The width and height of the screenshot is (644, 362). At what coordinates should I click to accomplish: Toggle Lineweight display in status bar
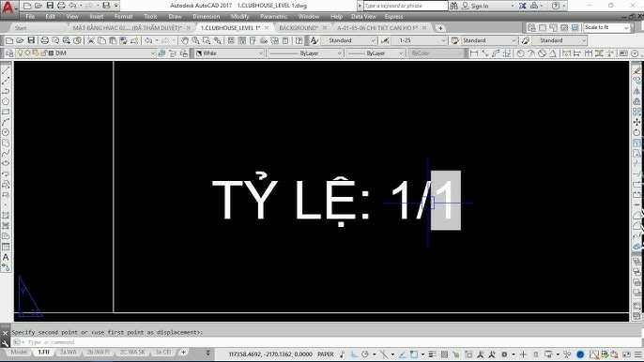tap(432, 354)
